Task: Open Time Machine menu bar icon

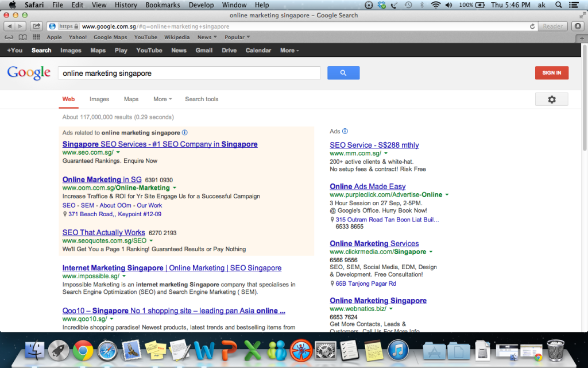Action: coord(408,5)
